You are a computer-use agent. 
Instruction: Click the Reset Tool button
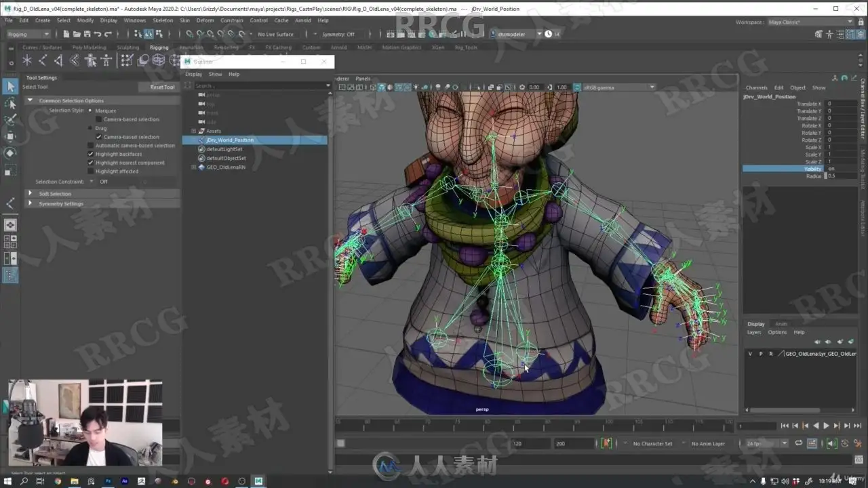coord(163,87)
